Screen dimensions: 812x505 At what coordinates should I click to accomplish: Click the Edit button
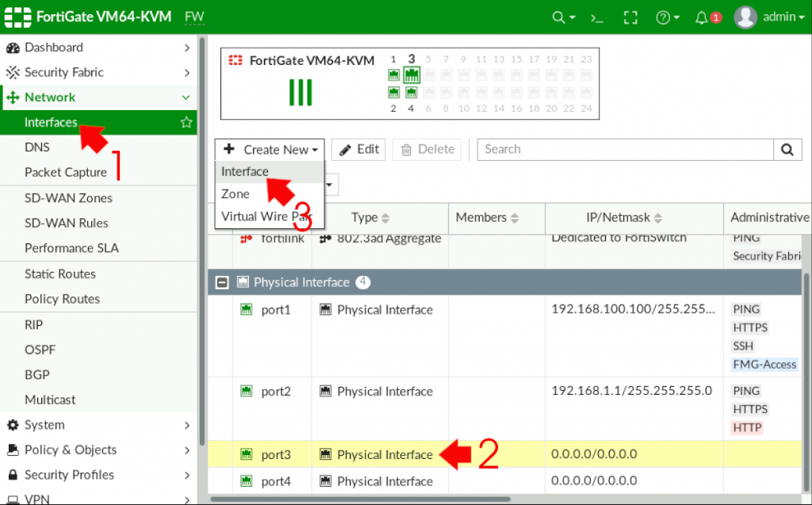coord(358,149)
